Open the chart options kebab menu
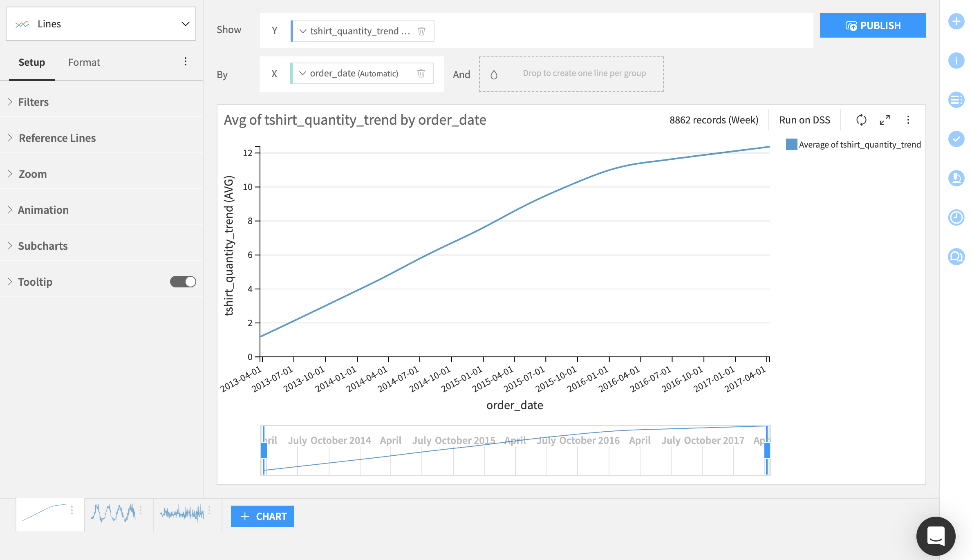 coord(908,120)
